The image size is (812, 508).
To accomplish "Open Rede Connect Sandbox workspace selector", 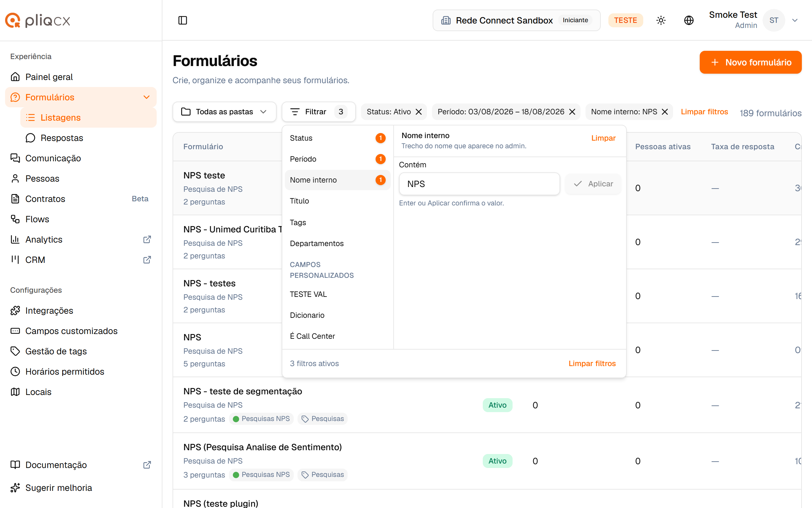I will 516,20.
